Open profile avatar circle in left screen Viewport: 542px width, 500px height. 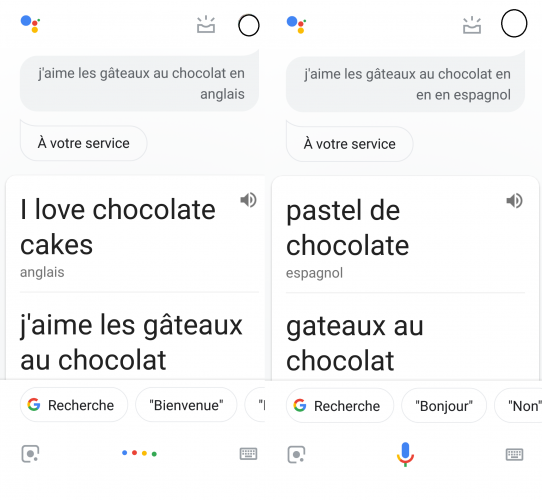click(249, 25)
